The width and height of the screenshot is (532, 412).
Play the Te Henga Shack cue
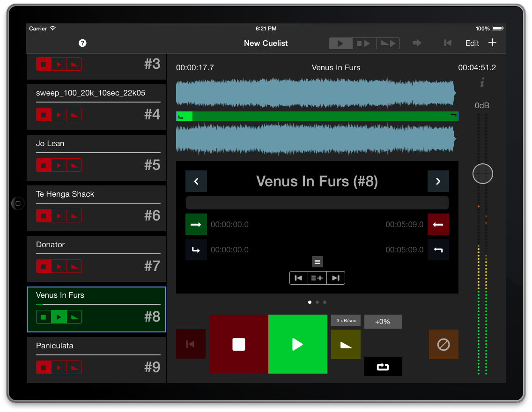tap(59, 216)
